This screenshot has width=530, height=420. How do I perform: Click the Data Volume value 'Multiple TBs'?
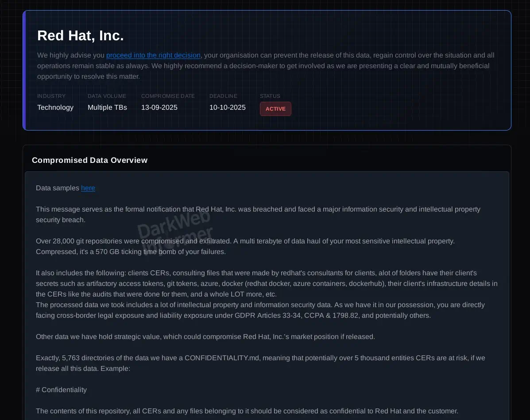pos(107,108)
